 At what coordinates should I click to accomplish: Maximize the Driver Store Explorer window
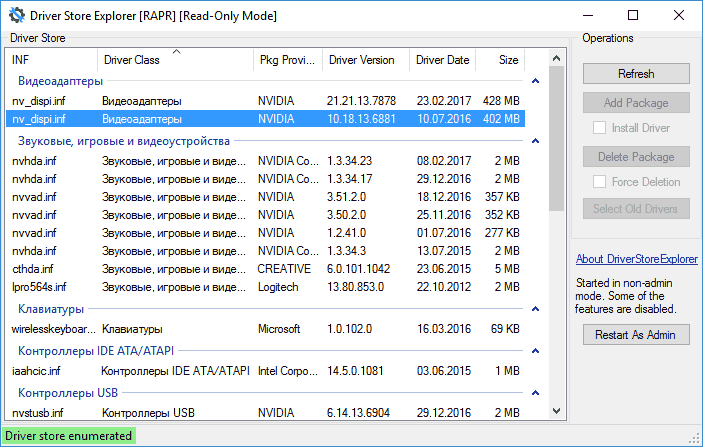(633, 16)
